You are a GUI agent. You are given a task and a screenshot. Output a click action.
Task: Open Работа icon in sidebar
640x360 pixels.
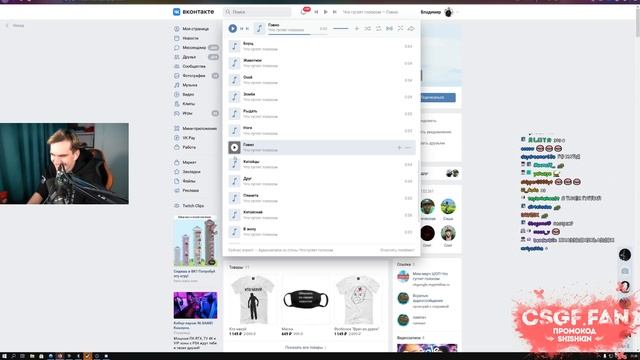[x=177, y=147]
